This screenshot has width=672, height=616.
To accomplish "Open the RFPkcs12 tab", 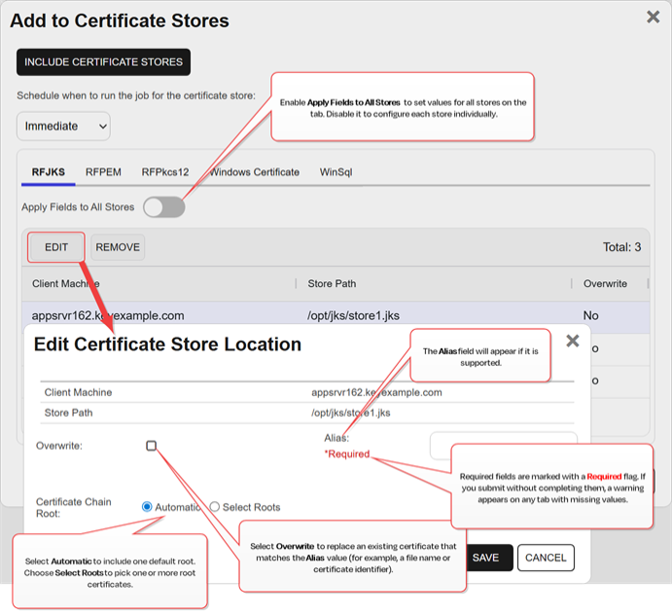I will (x=165, y=172).
